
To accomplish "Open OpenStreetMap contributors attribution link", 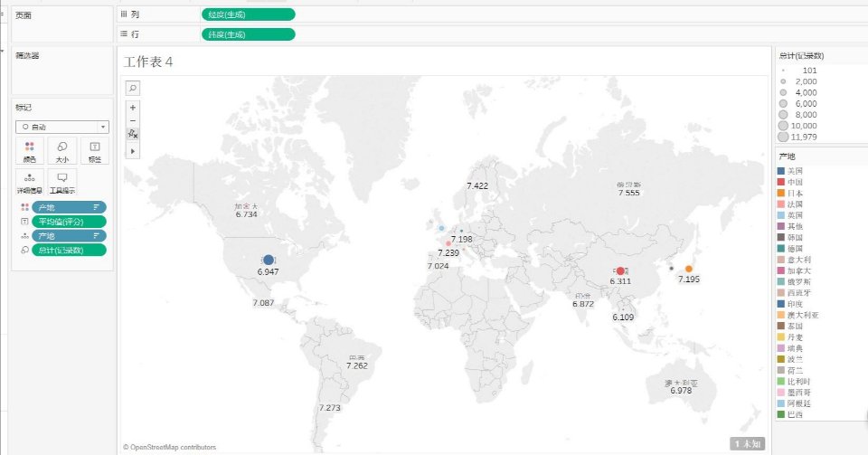I will pos(169,447).
